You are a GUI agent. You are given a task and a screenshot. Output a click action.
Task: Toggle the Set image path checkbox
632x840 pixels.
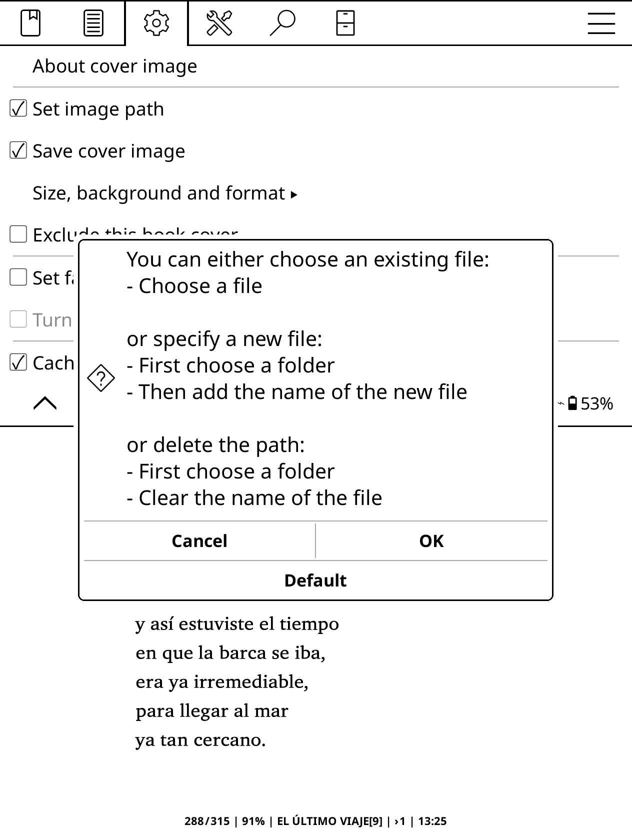[x=18, y=109]
